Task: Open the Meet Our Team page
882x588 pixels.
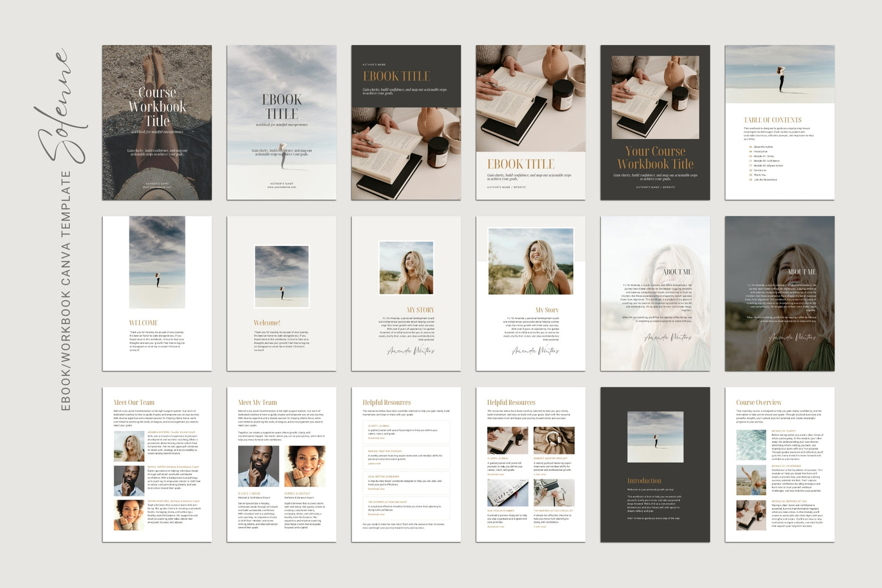Action: click(x=157, y=464)
